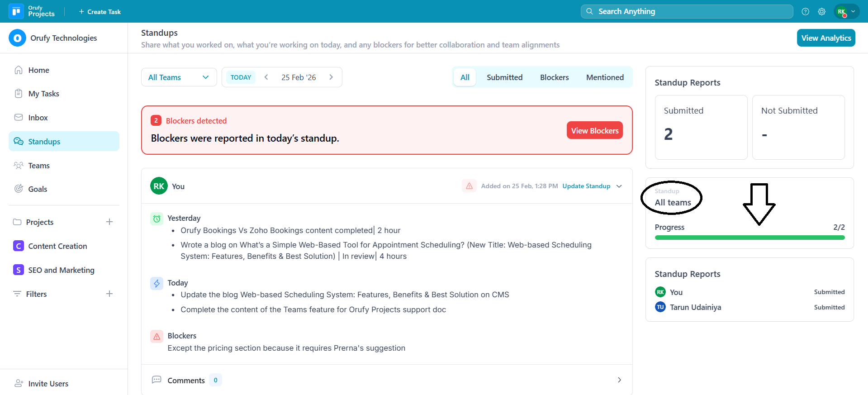Expand the Comments section arrow
Viewport: 868px width, 395px height.
[619, 380]
